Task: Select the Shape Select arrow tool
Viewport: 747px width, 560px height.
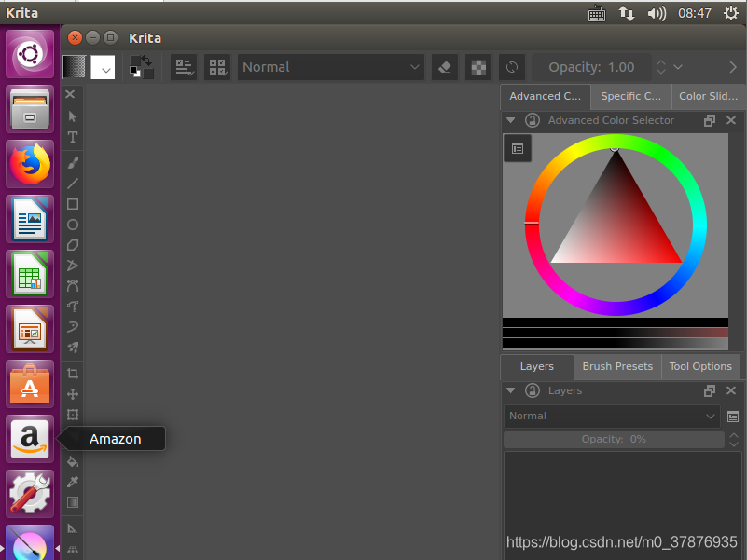Action: [73, 116]
